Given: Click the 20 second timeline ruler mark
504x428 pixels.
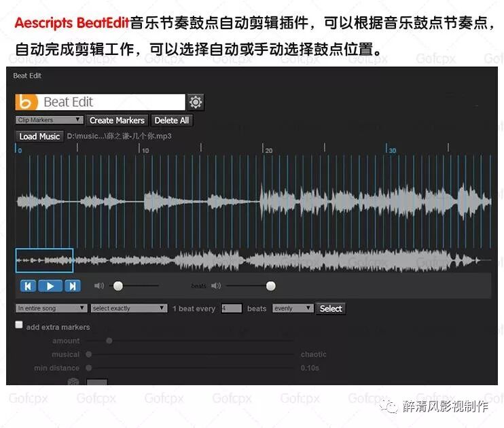Looking at the screenshot, I should [x=267, y=149].
